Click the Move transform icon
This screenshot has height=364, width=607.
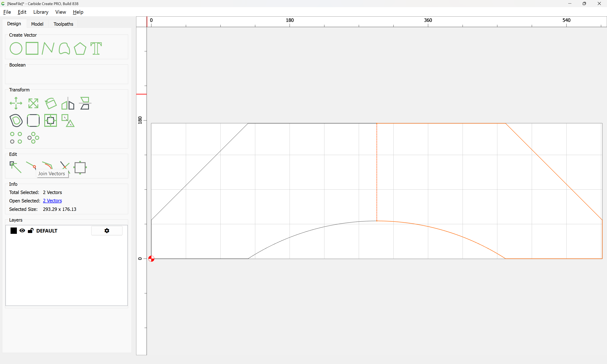point(16,103)
